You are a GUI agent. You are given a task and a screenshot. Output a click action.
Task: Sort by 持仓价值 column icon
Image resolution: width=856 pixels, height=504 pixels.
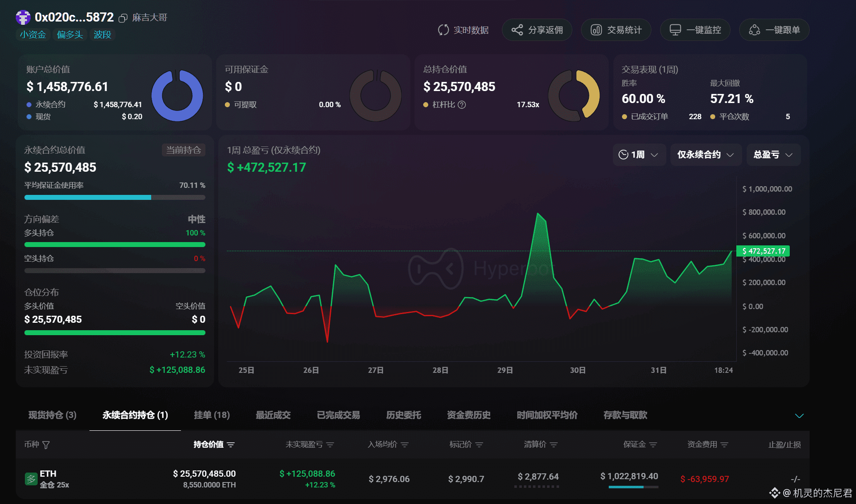coord(231,445)
